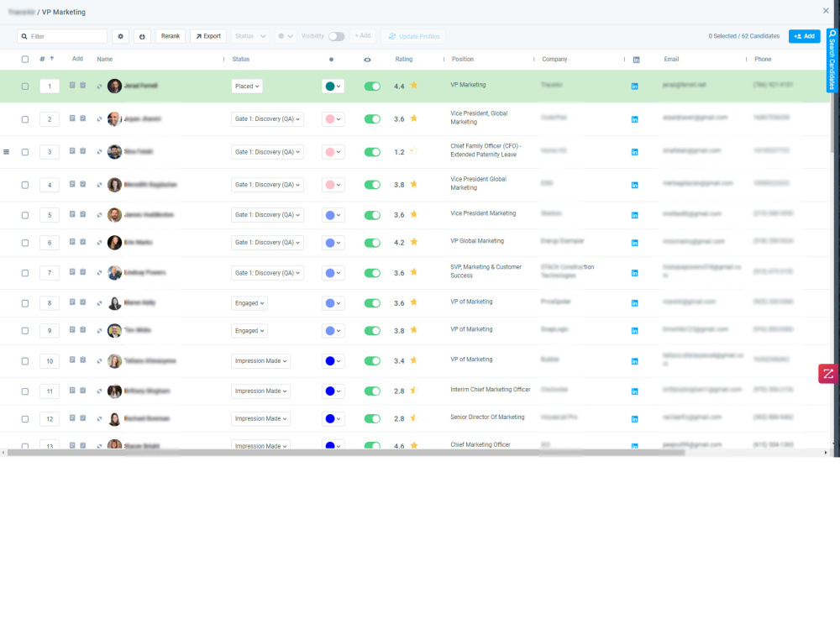The height and width of the screenshot is (630, 840).
Task: Check the checkbox for row 4
Action: [25, 185]
